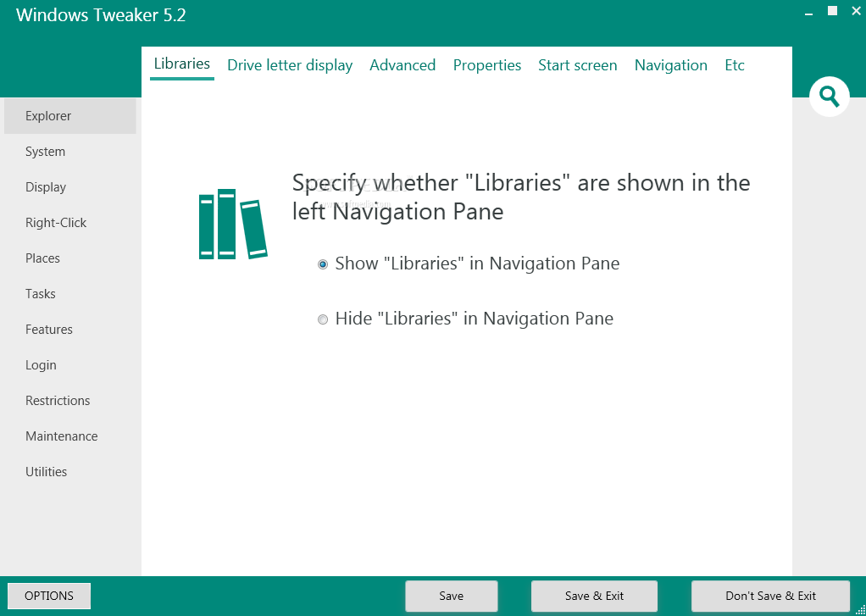Click the OPTIONS button

[x=49, y=596]
